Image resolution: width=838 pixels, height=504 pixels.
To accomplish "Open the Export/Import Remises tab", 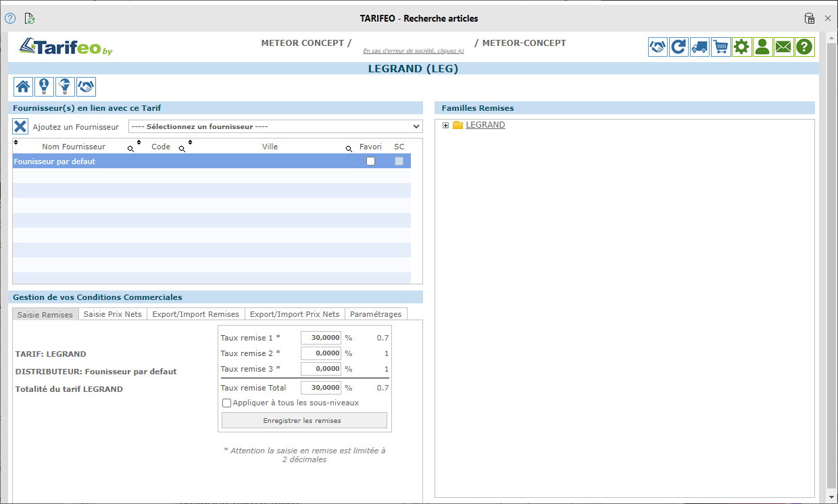I will coord(196,314).
